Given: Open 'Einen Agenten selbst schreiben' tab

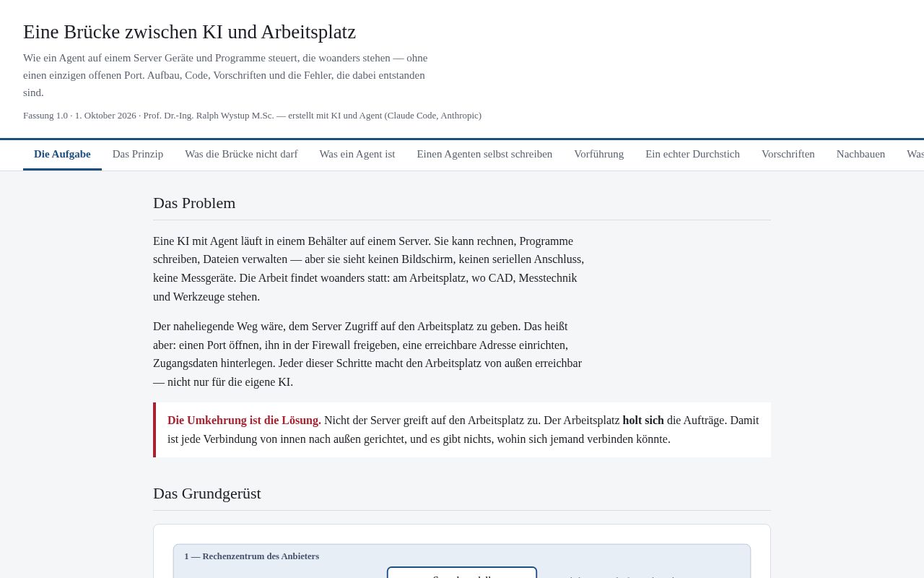Looking at the screenshot, I should coord(484,154).
